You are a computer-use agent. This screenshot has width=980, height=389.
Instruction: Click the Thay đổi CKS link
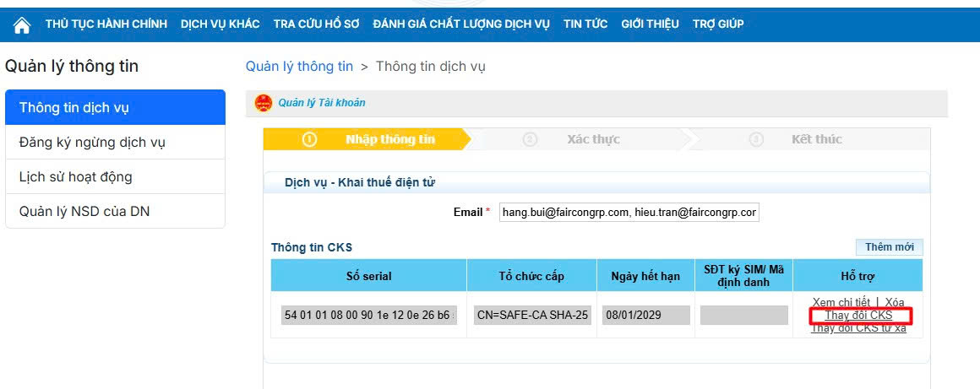click(858, 316)
